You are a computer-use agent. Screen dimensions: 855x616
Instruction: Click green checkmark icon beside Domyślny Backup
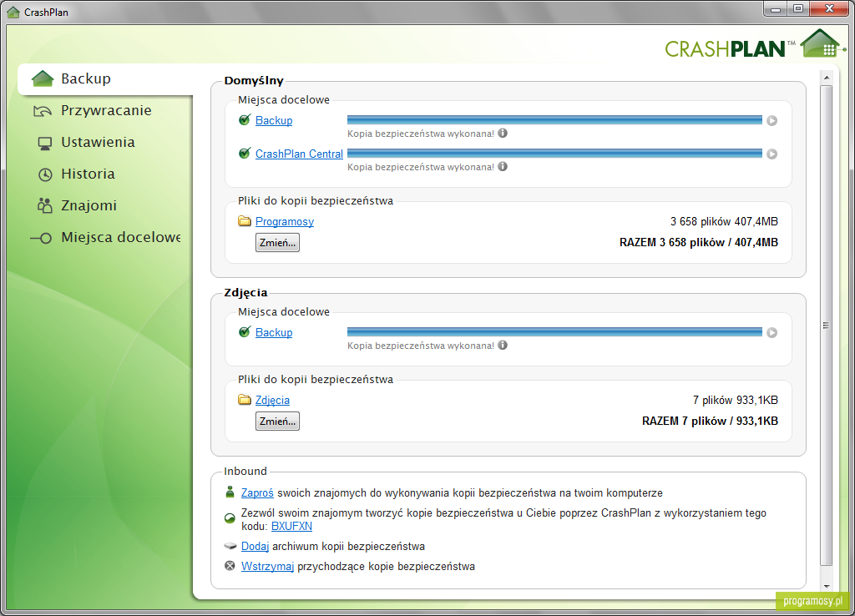tap(245, 119)
